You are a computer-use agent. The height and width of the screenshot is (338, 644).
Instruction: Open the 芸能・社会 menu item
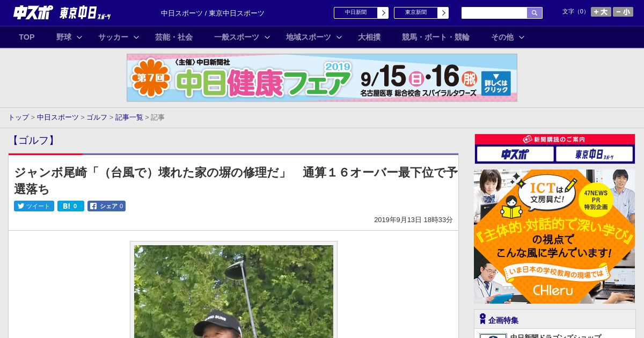174,37
